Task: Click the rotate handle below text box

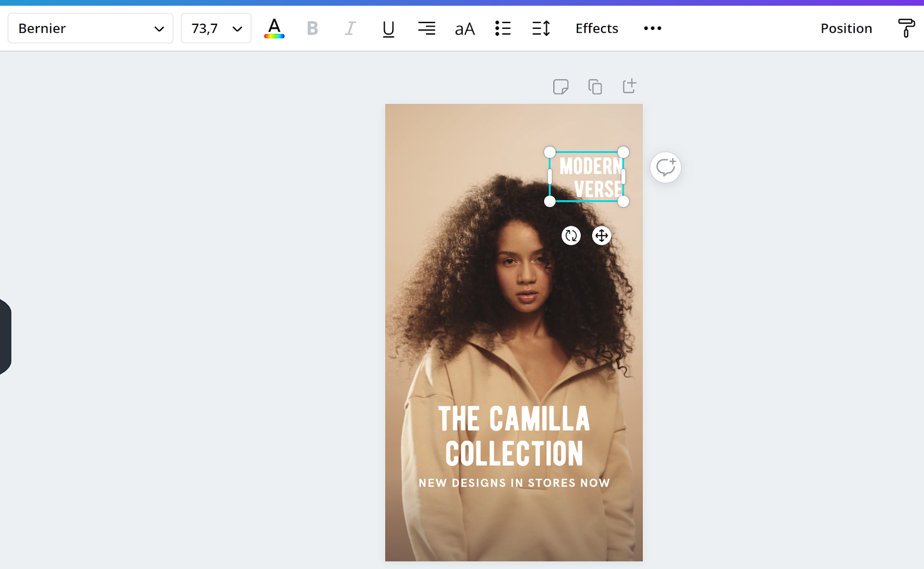Action: tap(571, 235)
